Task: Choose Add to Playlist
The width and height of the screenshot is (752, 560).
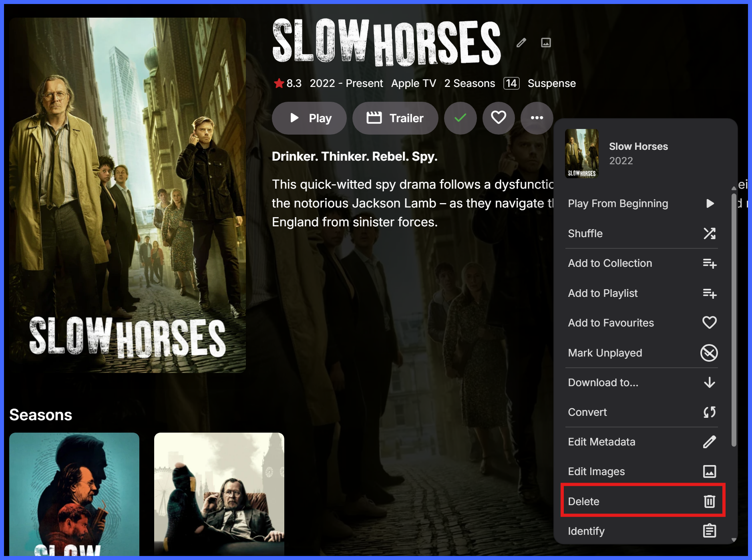Action: tap(641, 293)
